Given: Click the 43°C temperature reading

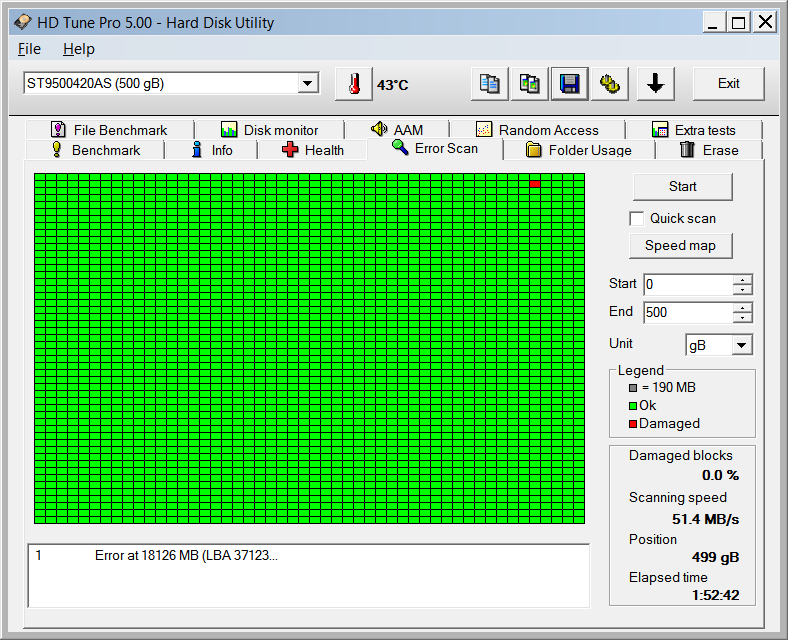Looking at the screenshot, I should coord(392,85).
